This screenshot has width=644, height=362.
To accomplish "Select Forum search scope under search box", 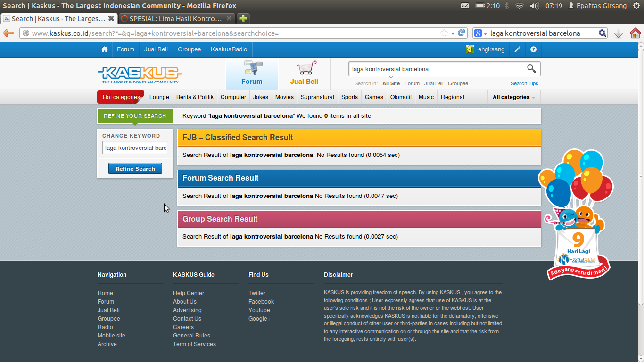I will 412,83.
